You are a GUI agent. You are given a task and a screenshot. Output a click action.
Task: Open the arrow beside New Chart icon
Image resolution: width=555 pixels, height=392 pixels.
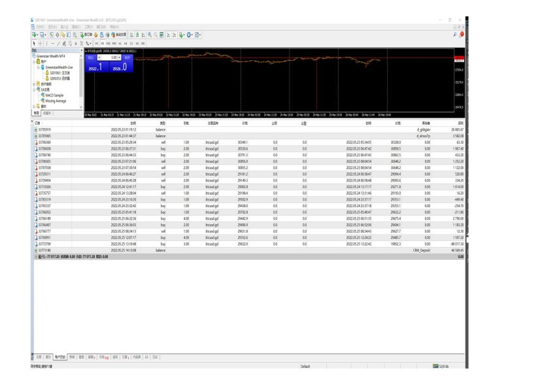(37, 35)
